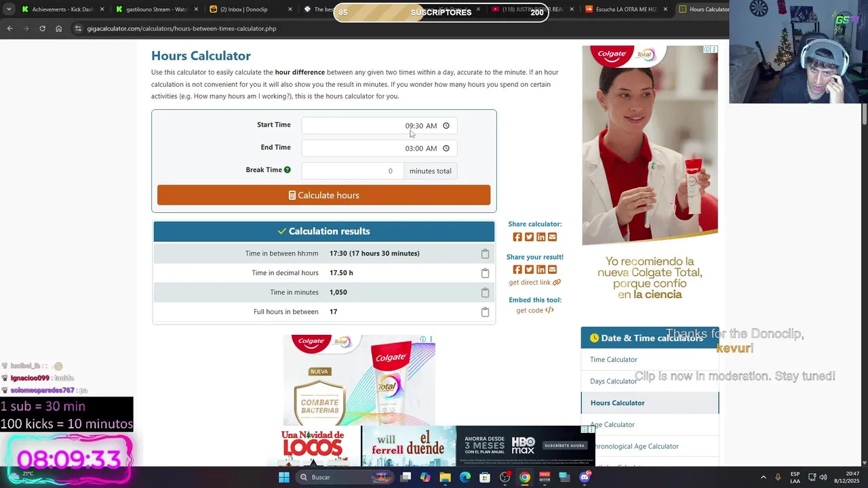The image size is (868, 488).
Task: Open the Time Calculator link in sidebar
Action: pos(614,359)
